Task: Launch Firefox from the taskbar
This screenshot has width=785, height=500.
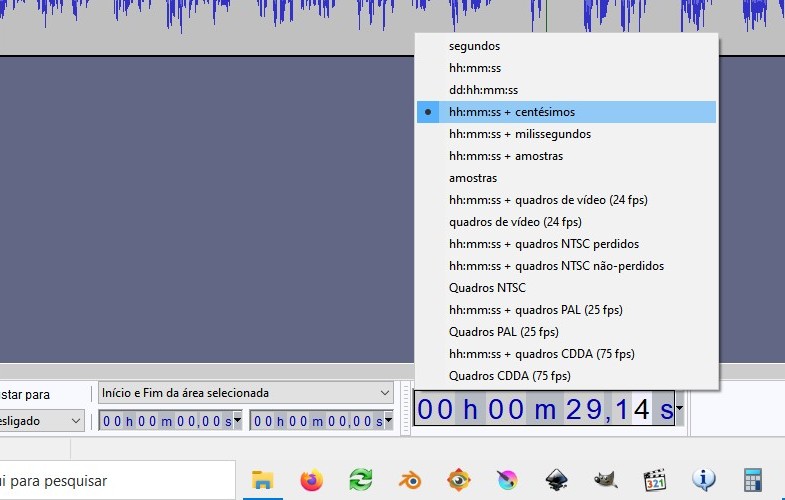Action: click(x=312, y=481)
